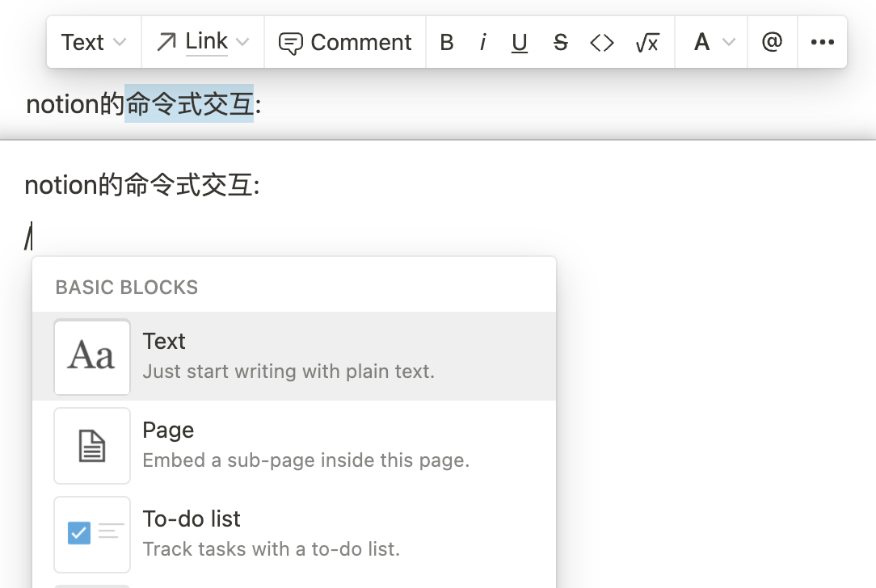This screenshot has height=588, width=876.
Task: Click the arrow icon next to Link
Action: [x=166, y=43]
